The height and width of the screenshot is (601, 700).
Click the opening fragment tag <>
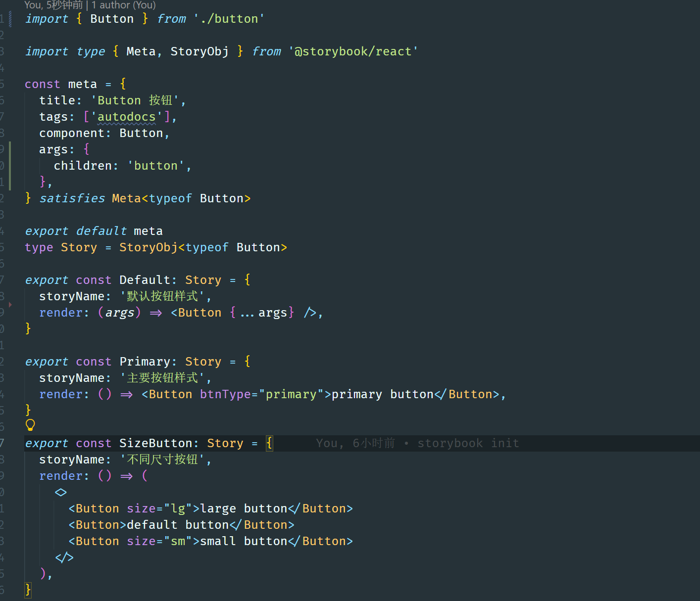pyautogui.click(x=61, y=492)
